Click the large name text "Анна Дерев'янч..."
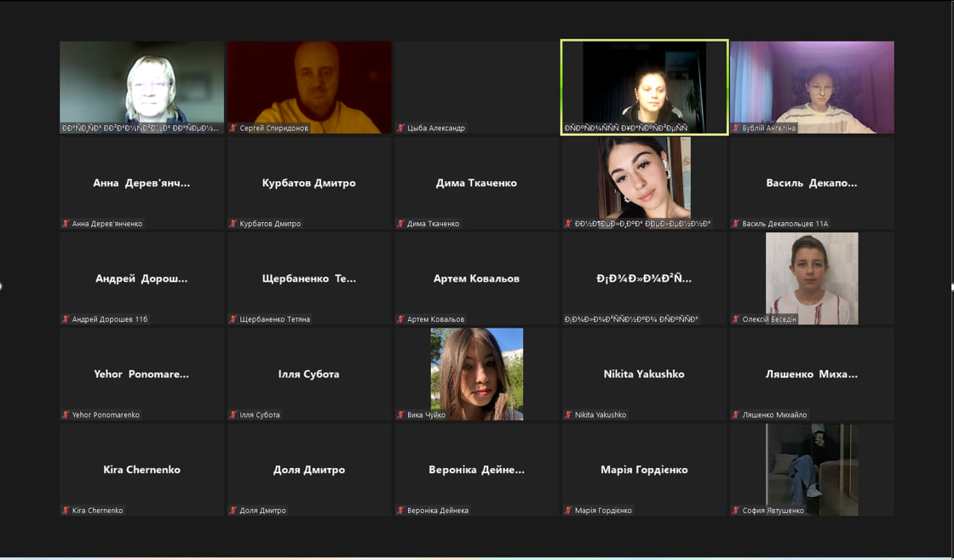Screen dimensions: 954x560 (x=141, y=183)
